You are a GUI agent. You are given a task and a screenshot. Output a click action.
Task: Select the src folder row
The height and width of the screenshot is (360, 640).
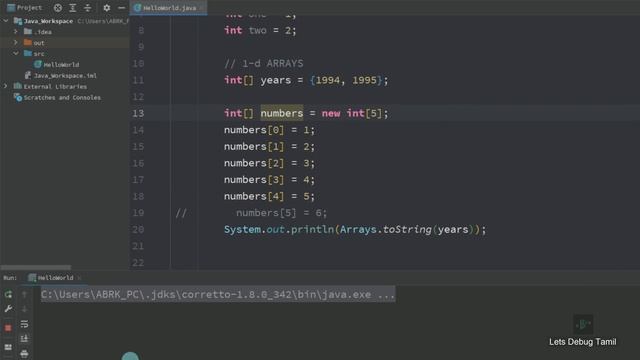[x=64, y=53]
